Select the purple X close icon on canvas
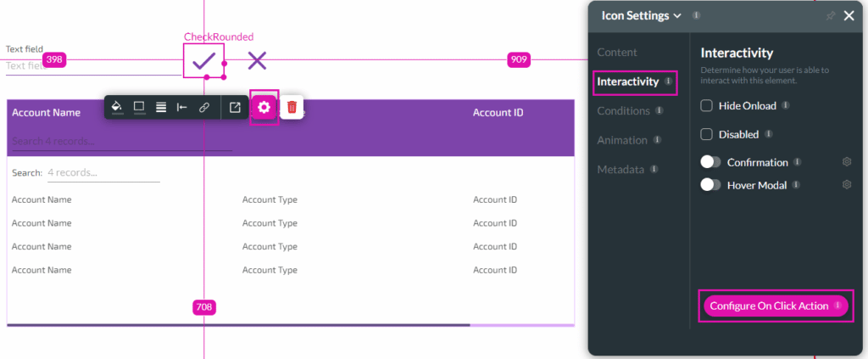868x359 pixels. [x=257, y=59]
